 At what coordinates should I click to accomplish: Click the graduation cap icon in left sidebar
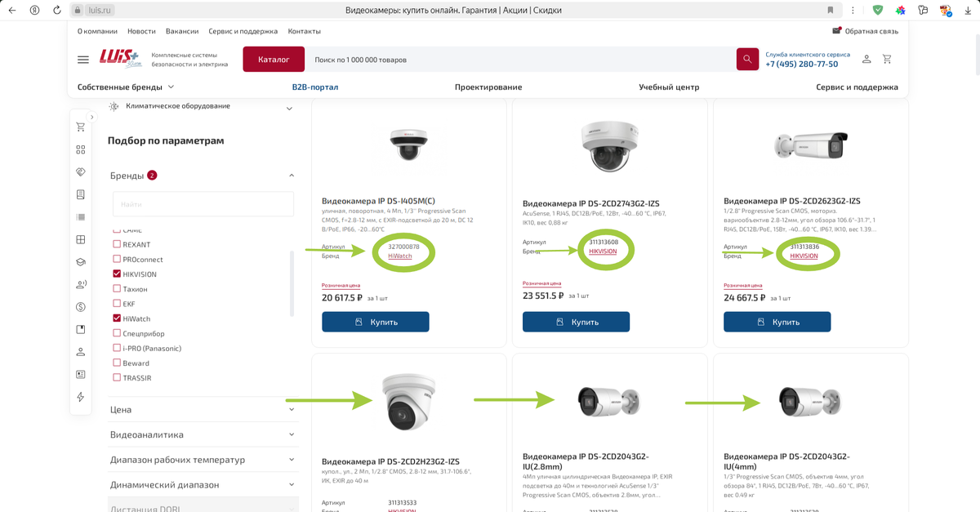[80, 262]
